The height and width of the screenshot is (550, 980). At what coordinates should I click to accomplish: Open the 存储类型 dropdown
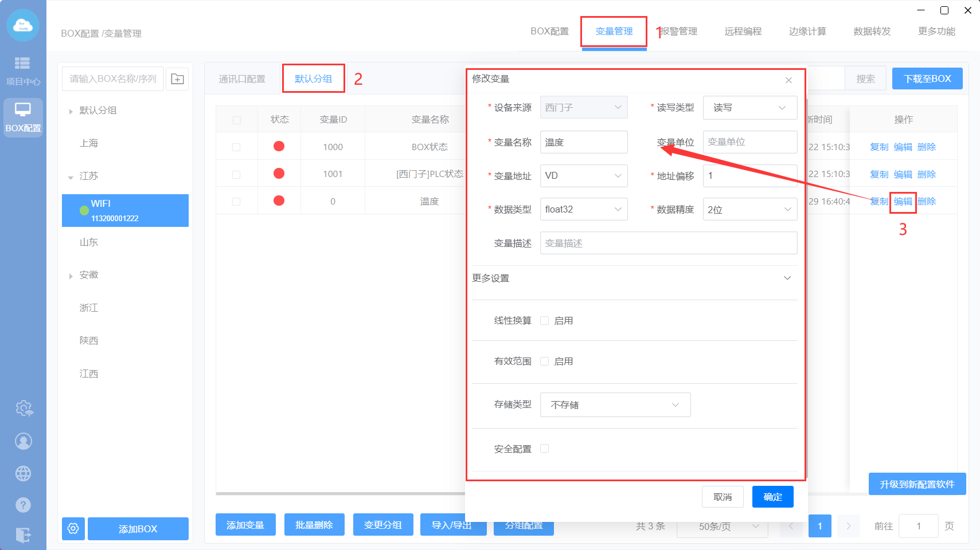click(x=615, y=405)
